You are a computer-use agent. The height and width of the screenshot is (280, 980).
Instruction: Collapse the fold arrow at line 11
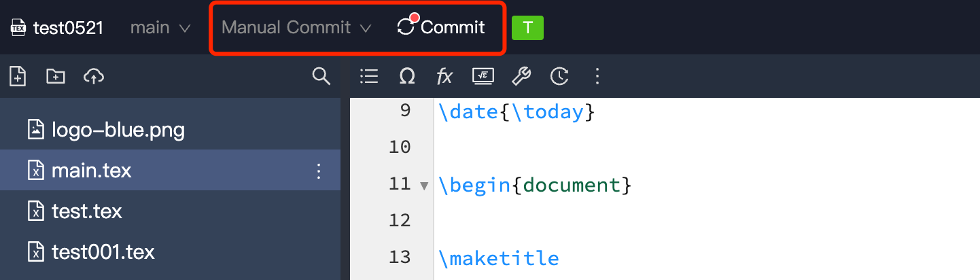pyautogui.click(x=424, y=186)
